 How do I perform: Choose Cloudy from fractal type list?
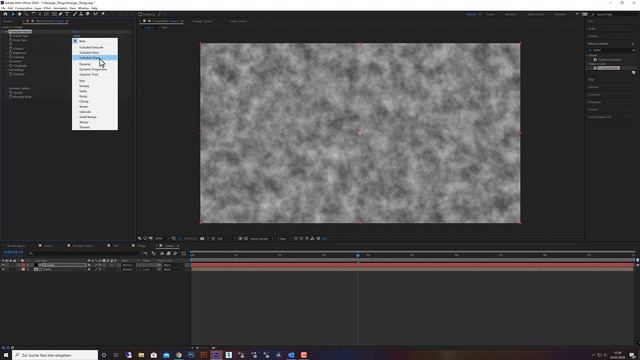pos(84,101)
